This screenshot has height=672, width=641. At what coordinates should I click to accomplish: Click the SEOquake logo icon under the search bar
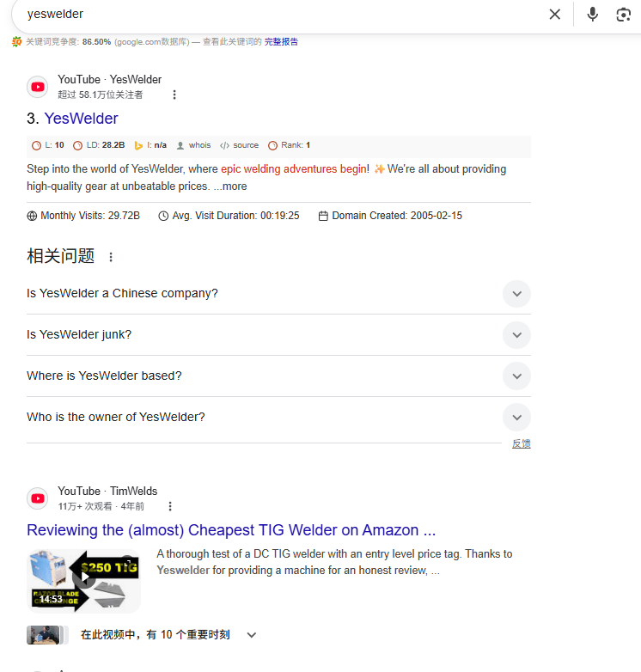pos(16,41)
